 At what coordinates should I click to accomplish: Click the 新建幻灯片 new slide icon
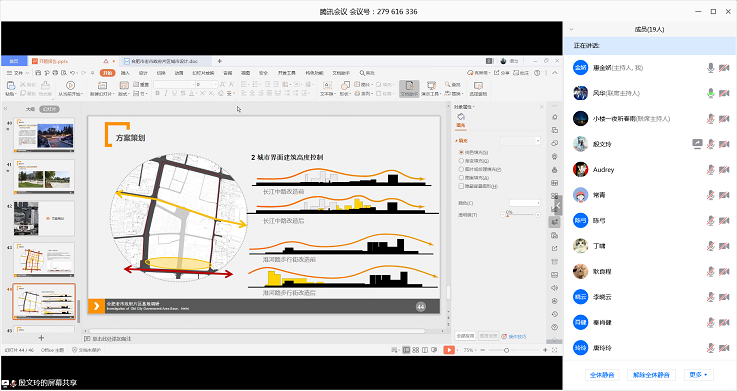pos(102,85)
